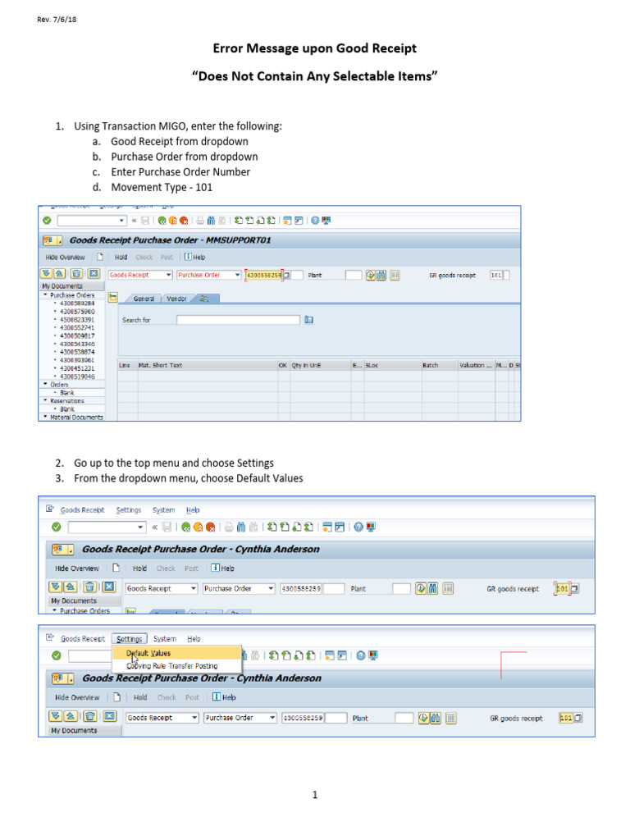Click the Collapse all icon in third screenshot
The height and width of the screenshot is (840, 630).
tap(71, 716)
